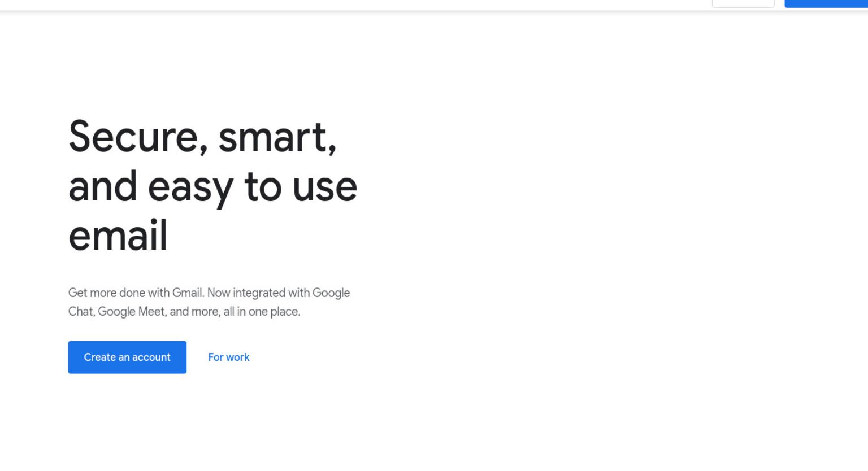The width and height of the screenshot is (868, 471).
Task: Click the word 'Gmail' in the description
Action: coord(188,293)
